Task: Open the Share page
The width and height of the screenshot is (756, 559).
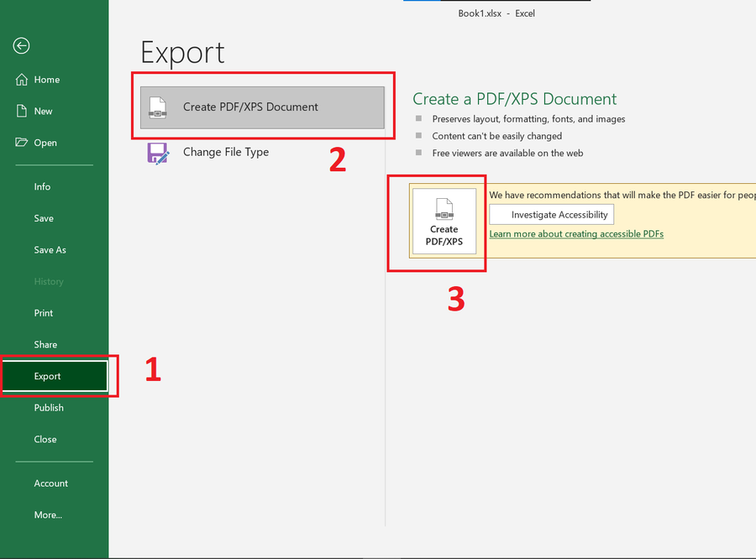Action: [45, 345]
